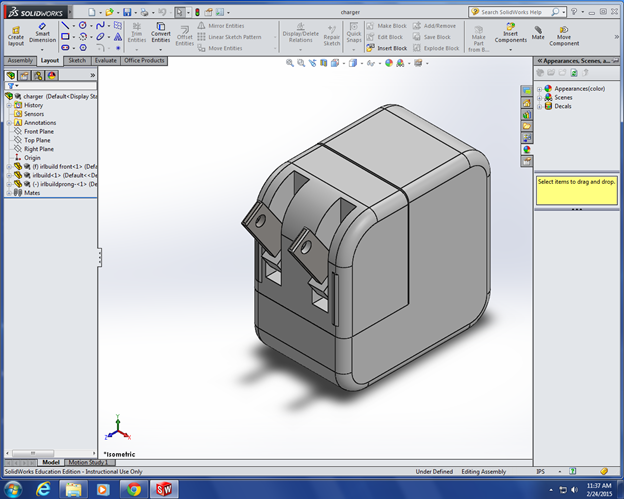Click the Linear Sketch Pattern command
The width and height of the screenshot is (624, 499).
(230, 37)
